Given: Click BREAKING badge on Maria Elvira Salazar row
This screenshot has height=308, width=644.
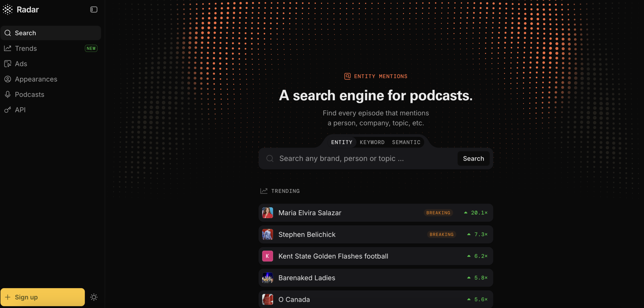Looking at the screenshot, I should pos(438,213).
